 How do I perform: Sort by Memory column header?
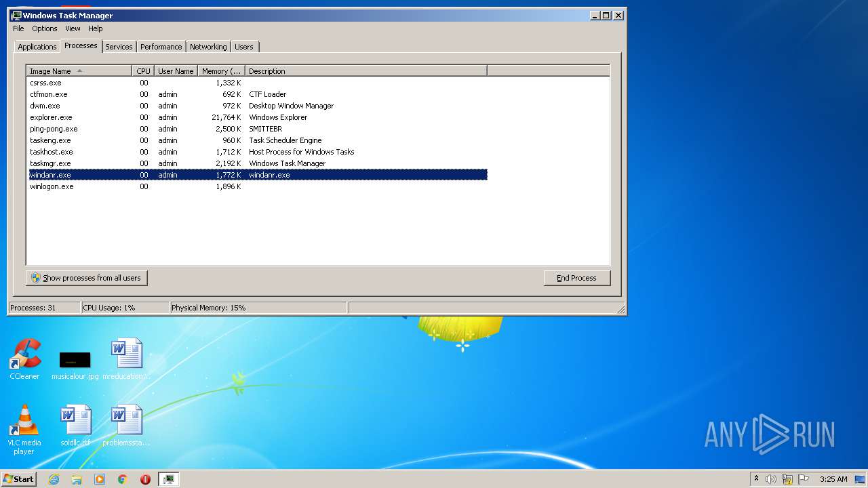221,71
